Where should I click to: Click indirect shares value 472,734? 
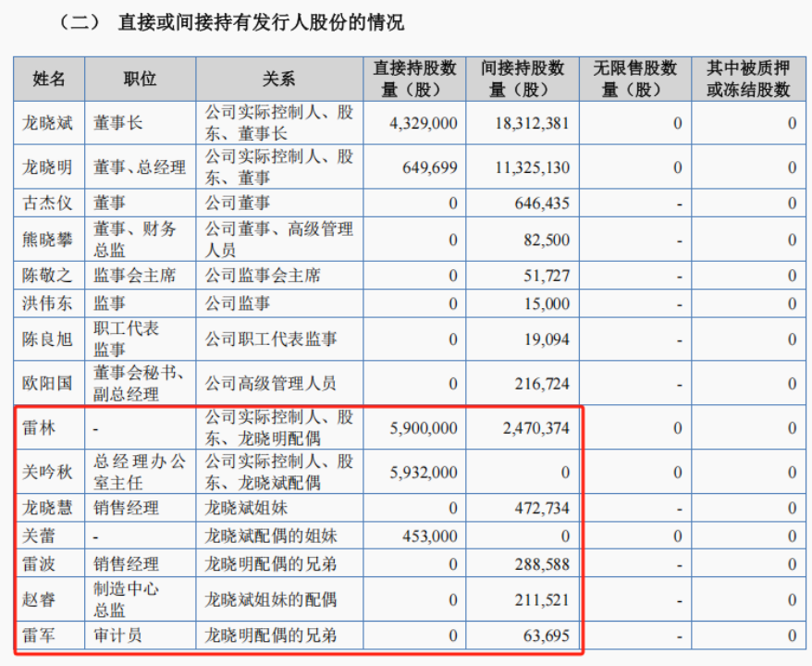click(x=542, y=508)
